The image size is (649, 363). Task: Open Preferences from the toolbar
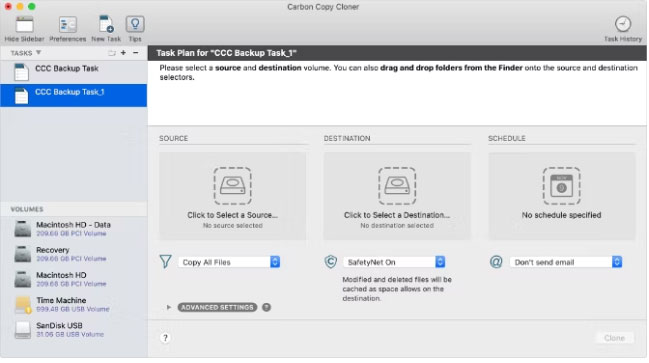[x=67, y=25]
